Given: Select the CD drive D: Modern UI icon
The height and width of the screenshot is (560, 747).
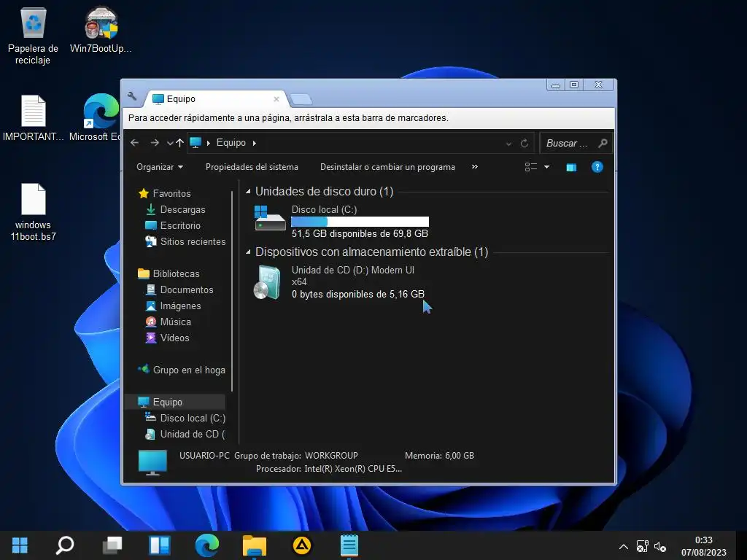Looking at the screenshot, I should [x=267, y=282].
